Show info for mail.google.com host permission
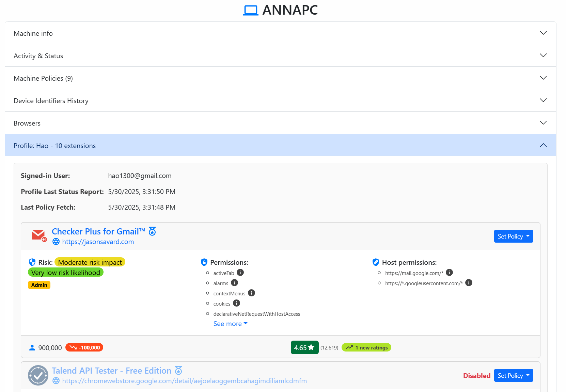566x392 pixels. (x=449, y=273)
